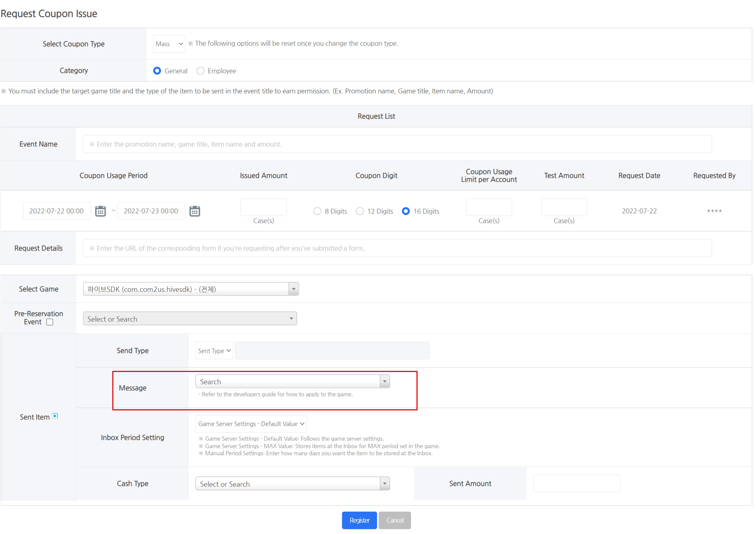
Task: Choose 12 Digits coupon length
Action: click(360, 211)
